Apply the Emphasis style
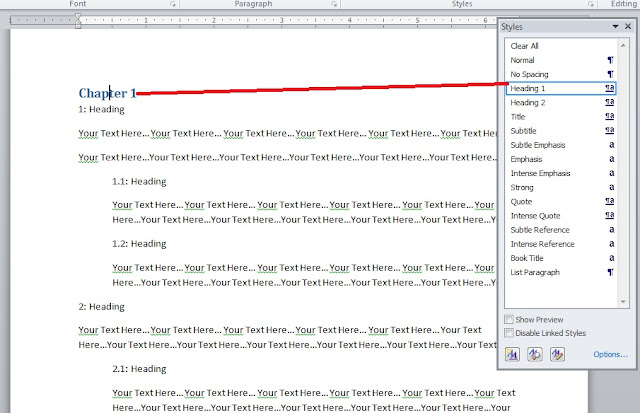 coord(561,159)
